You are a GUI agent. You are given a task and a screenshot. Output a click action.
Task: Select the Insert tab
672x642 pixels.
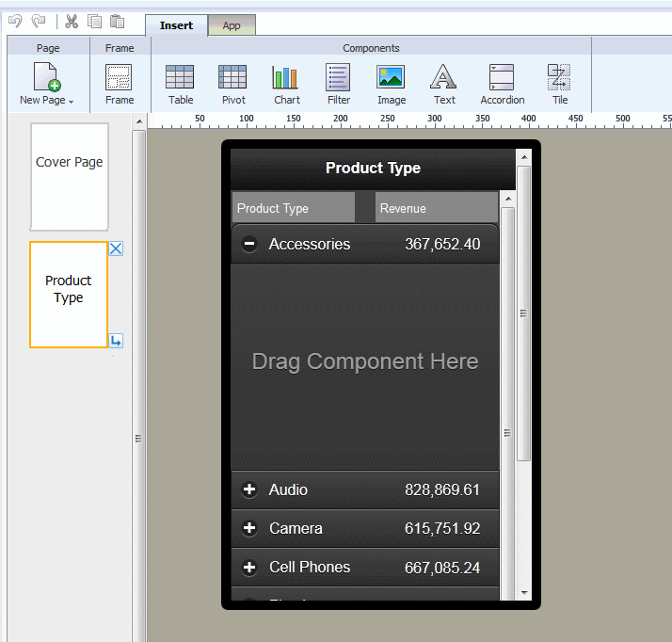click(x=176, y=25)
